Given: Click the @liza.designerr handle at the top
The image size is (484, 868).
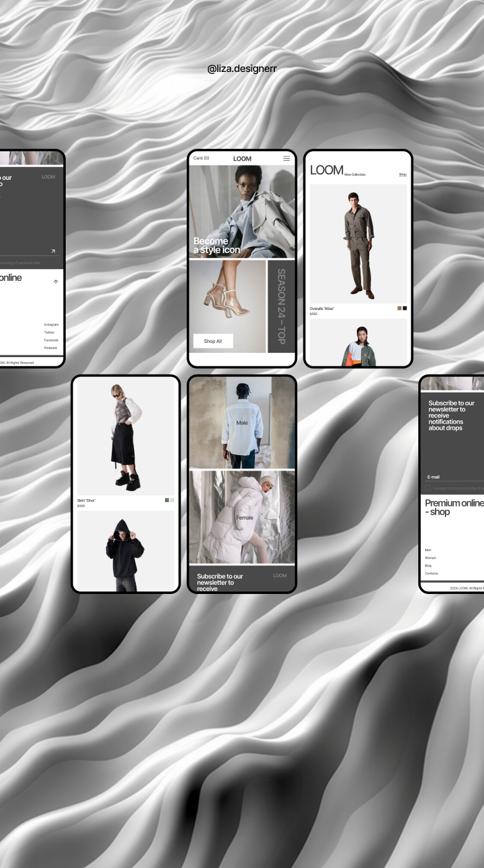Looking at the screenshot, I should coord(242,69).
